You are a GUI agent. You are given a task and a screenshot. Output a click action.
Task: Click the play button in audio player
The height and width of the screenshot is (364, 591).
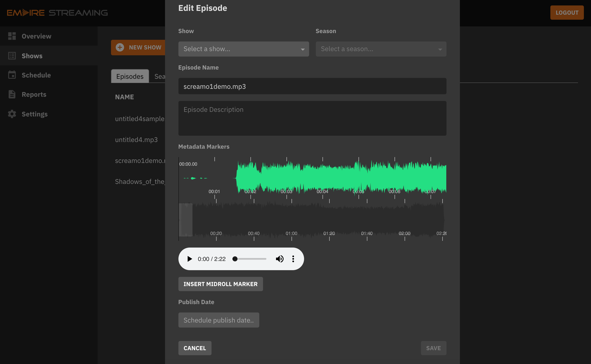pyautogui.click(x=190, y=259)
